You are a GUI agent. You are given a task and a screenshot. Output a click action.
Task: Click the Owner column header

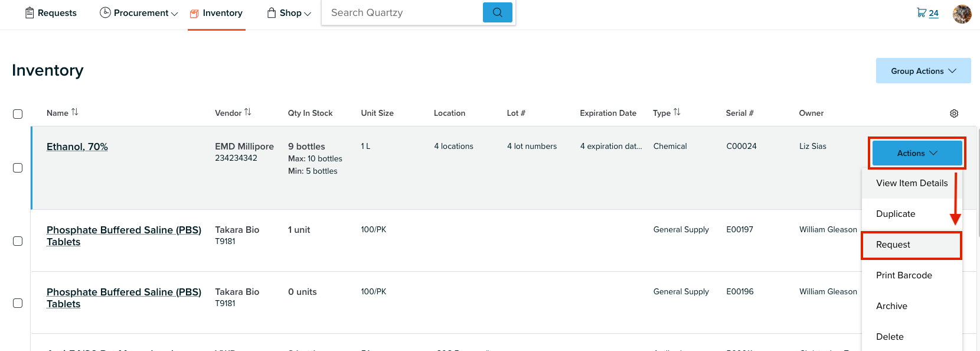pos(811,113)
